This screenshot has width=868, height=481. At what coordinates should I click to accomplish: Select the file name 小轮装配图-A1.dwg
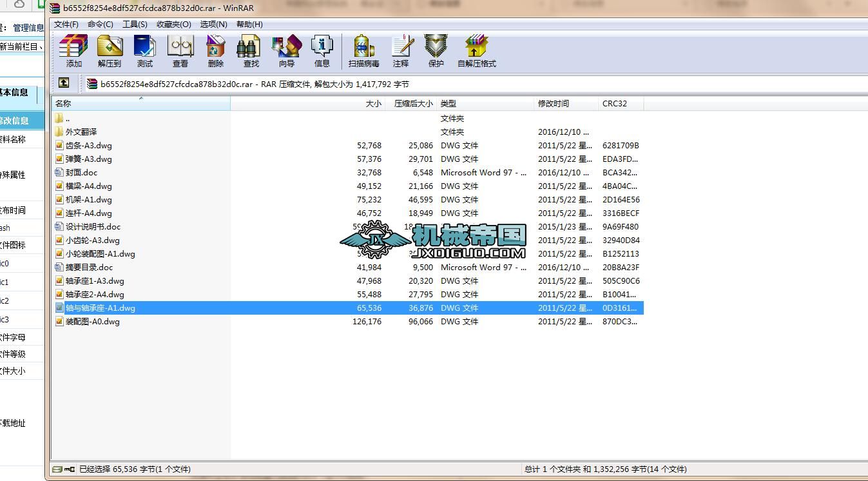[x=101, y=253]
